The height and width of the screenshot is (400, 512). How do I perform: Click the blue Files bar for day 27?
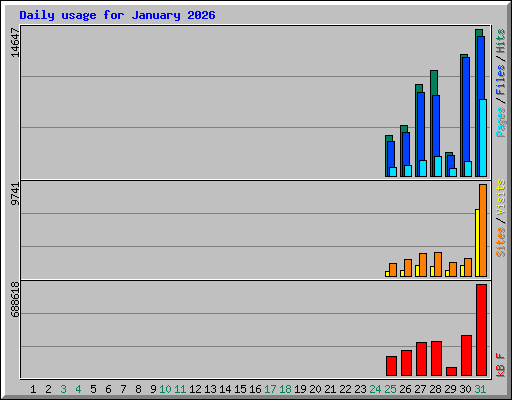(x=421, y=126)
